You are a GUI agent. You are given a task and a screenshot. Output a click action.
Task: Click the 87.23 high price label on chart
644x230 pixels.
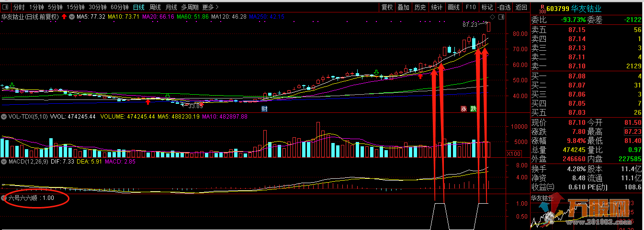tap(470, 24)
